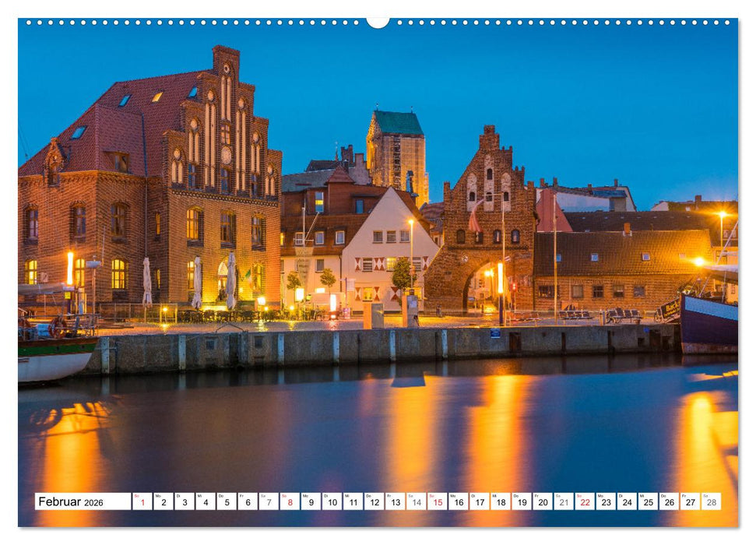
Task: Select the 18th in the date strip
Action: 500,505
